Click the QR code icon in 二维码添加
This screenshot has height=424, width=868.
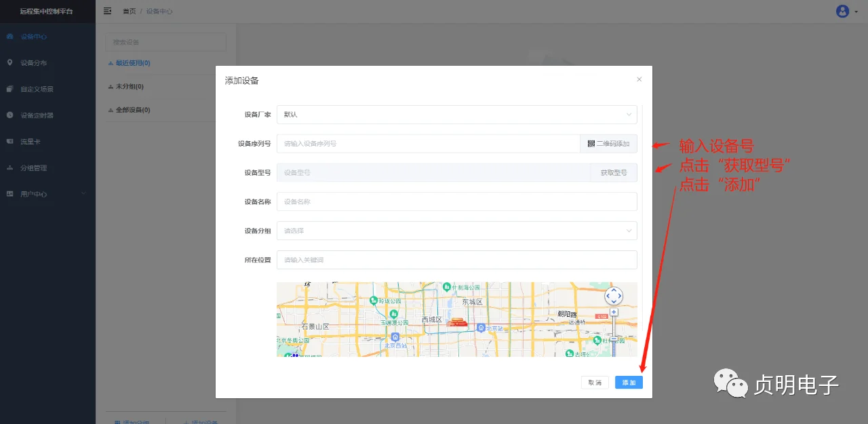tap(591, 144)
